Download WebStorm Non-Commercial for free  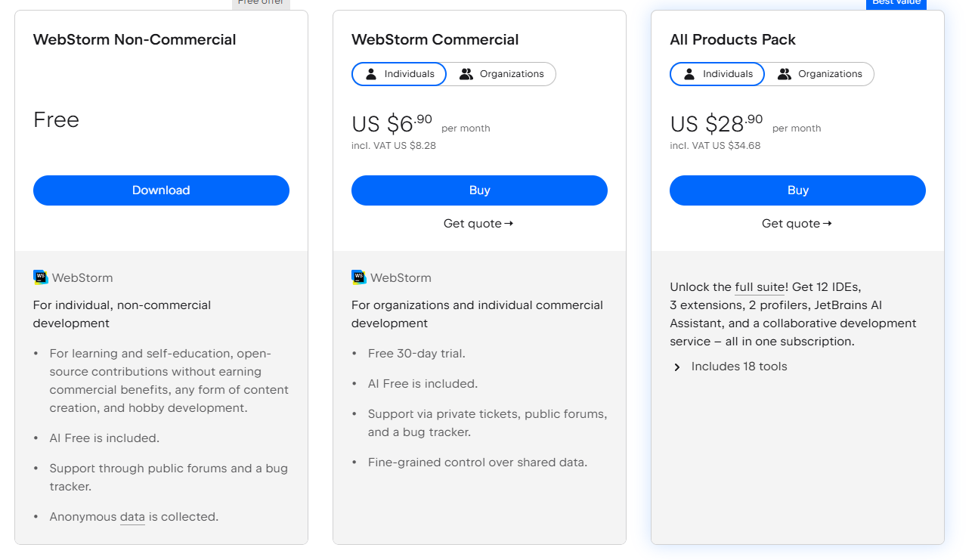click(161, 190)
